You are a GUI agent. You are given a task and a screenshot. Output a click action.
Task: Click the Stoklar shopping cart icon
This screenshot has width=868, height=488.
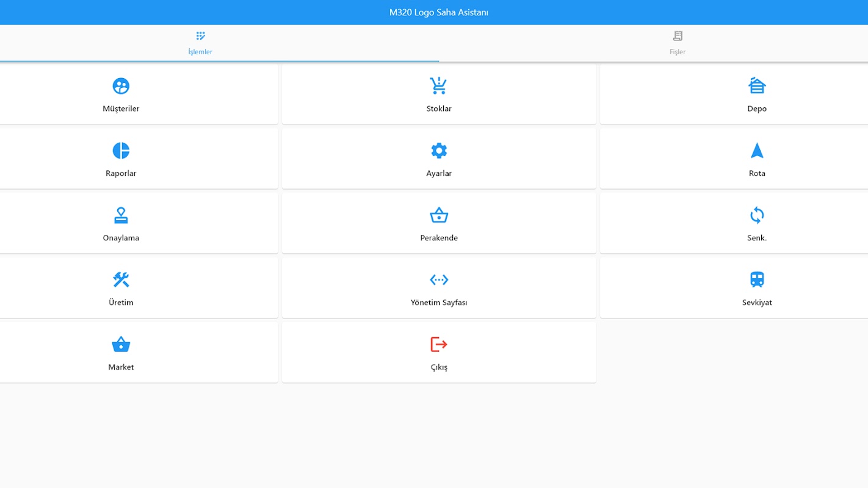click(x=438, y=86)
